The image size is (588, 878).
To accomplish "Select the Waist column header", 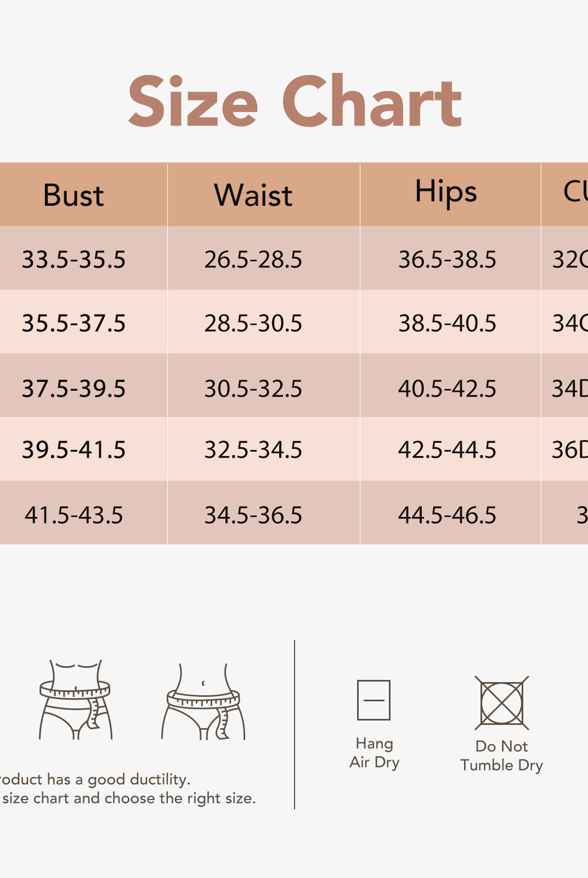I will (x=253, y=195).
